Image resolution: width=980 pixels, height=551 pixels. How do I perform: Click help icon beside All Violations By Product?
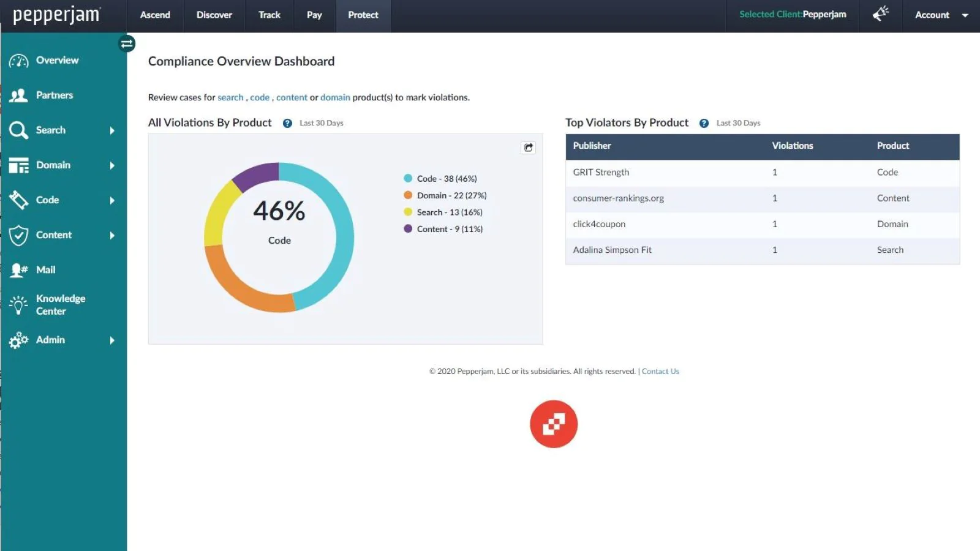(x=287, y=123)
